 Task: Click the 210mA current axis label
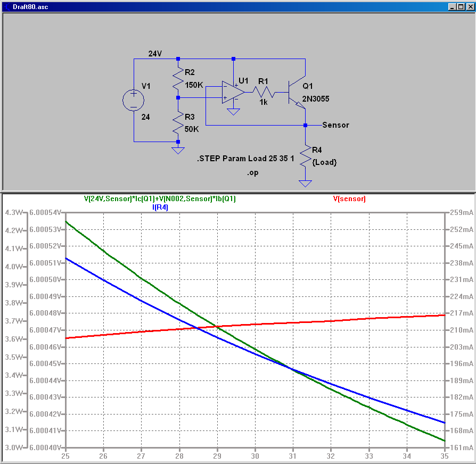pos(462,330)
